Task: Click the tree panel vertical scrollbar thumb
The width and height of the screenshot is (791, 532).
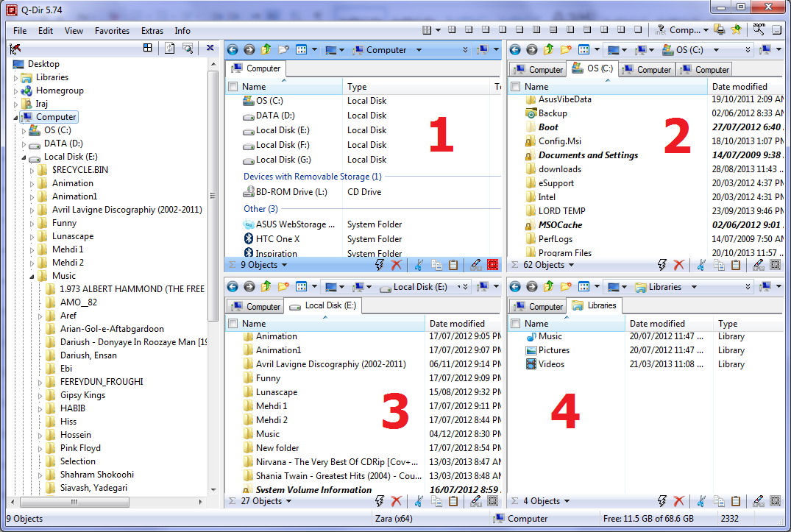Action: (x=213, y=196)
